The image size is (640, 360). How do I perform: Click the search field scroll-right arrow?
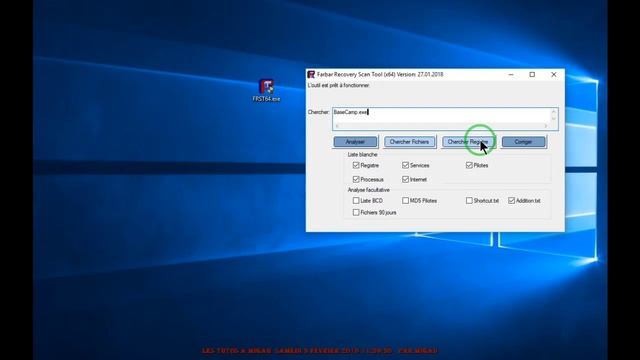[546, 126]
